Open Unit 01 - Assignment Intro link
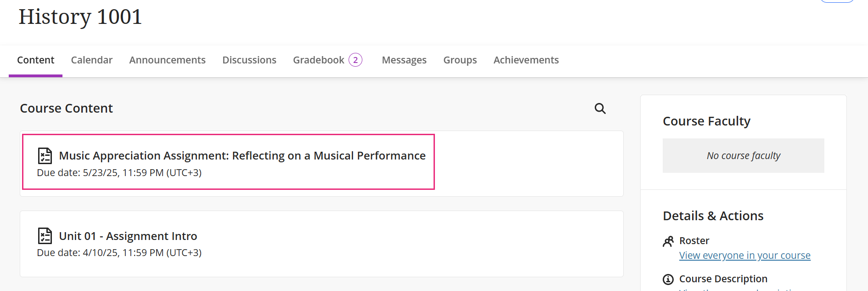The height and width of the screenshot is (291, 868). pos(128,236)
